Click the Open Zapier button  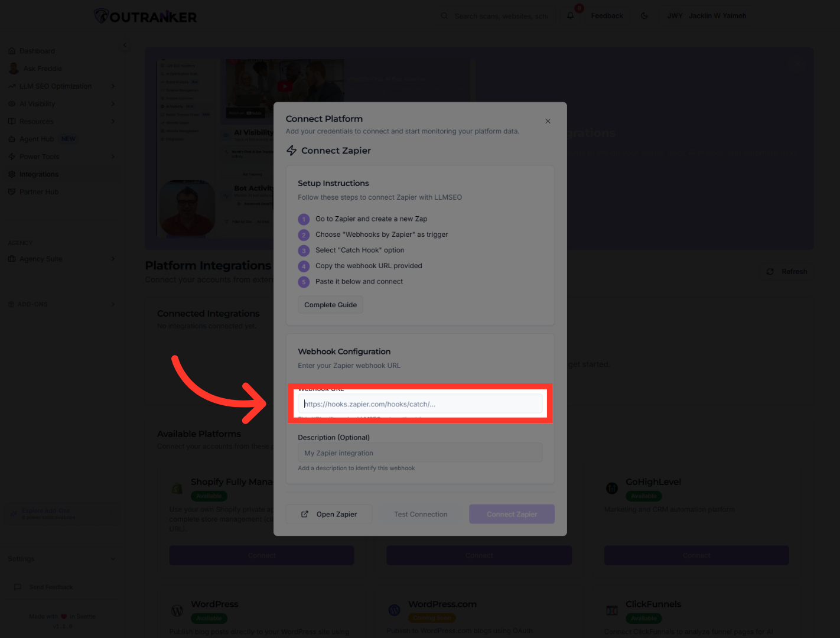(329, 514)
